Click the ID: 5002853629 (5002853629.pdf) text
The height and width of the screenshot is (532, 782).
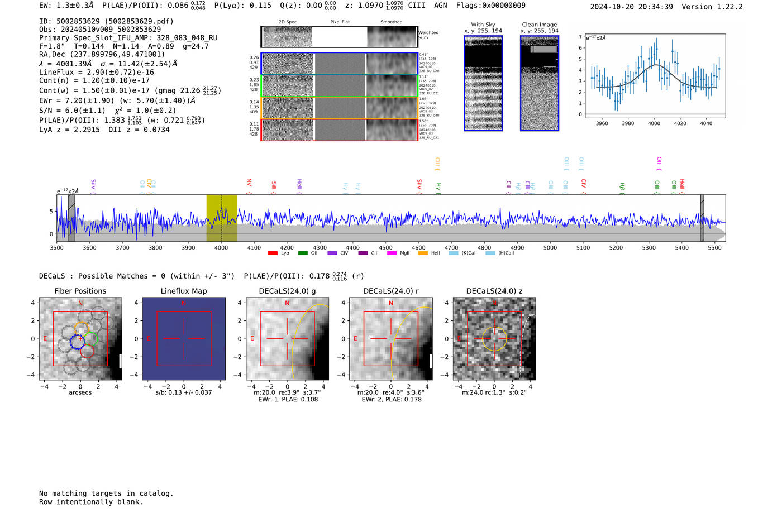coord(106,21)
